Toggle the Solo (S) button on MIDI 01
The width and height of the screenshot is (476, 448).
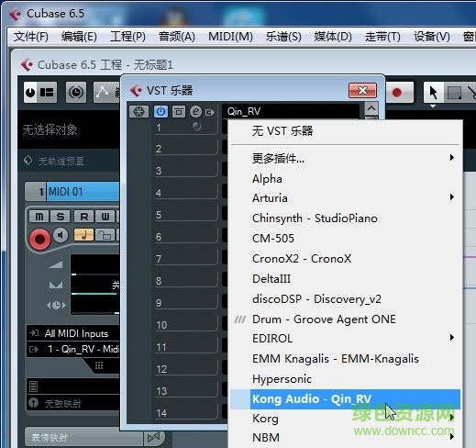click(61, 217)
